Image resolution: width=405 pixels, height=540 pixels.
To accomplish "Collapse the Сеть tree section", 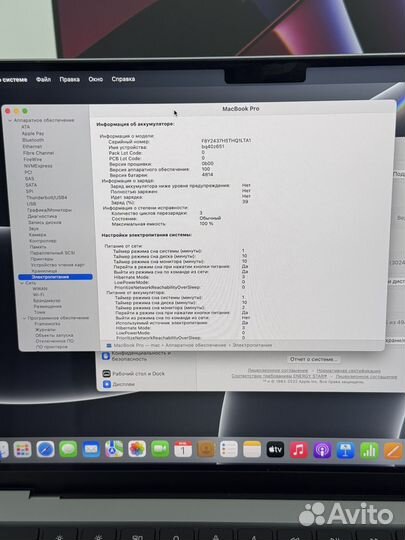I will 22,283.
